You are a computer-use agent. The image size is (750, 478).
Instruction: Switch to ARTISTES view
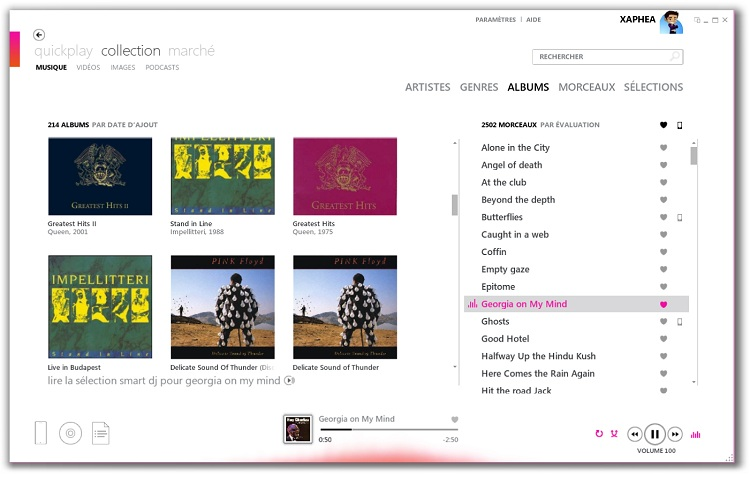428,87
